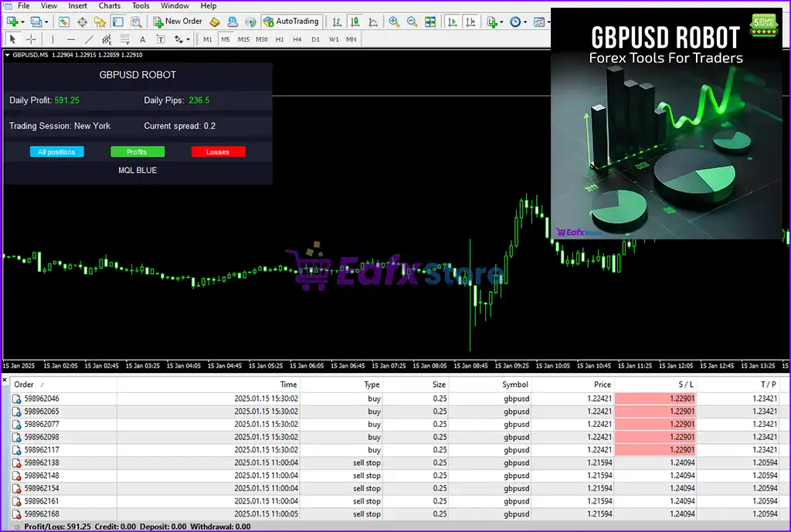The height and width of the screenshot is (532, 791).
Task: Switch to the H1 timeframe
Action: 280,39
